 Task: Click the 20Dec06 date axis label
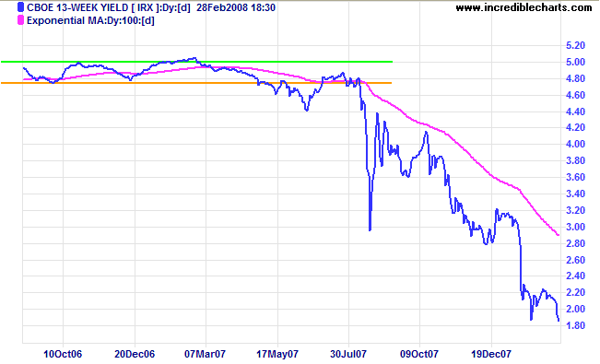[x=135, y=354]
